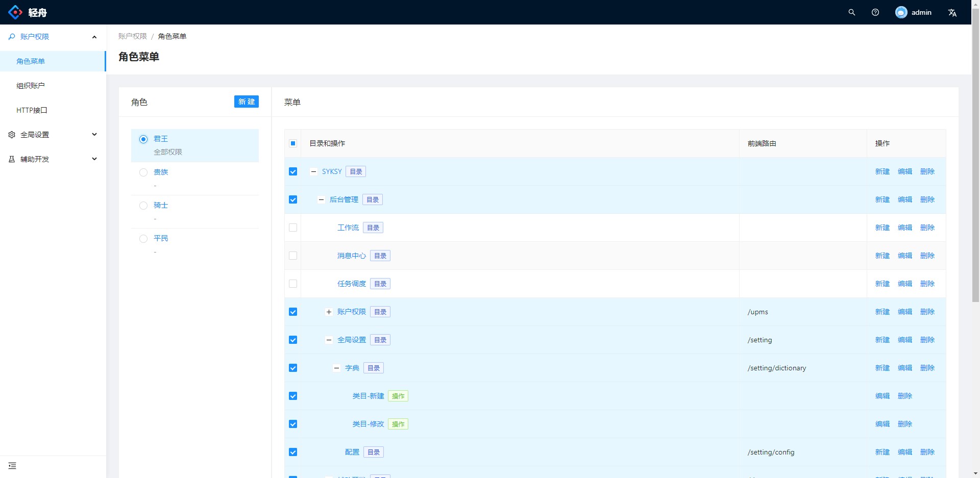The height and width of the screenshot is (478, 980).
Task: Click 删除 in the 工作流 row
Action: (927, 228)
